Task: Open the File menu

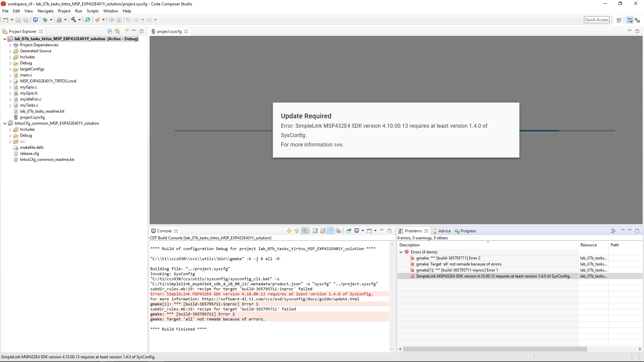Action: click(x=5, y=11)
